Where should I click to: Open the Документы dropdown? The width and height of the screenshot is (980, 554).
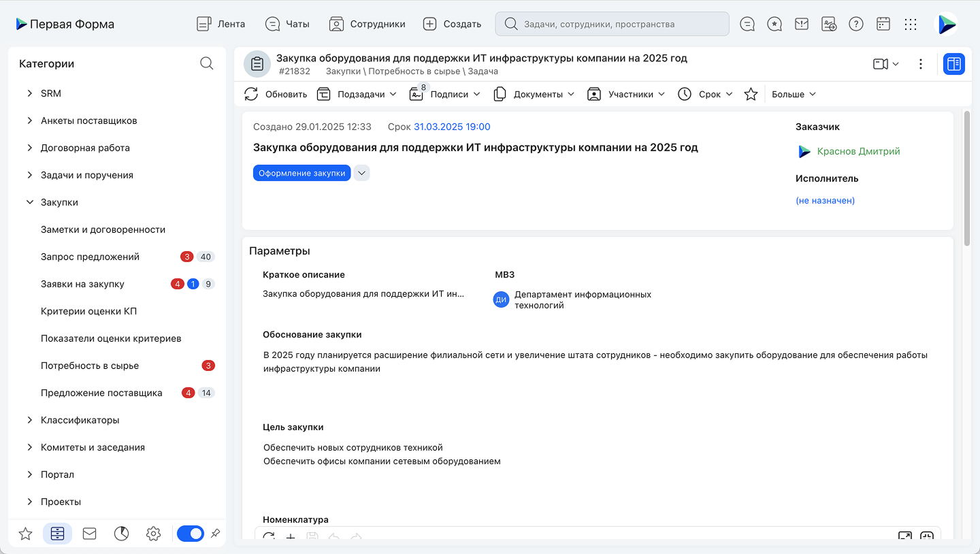click(534, 94)
